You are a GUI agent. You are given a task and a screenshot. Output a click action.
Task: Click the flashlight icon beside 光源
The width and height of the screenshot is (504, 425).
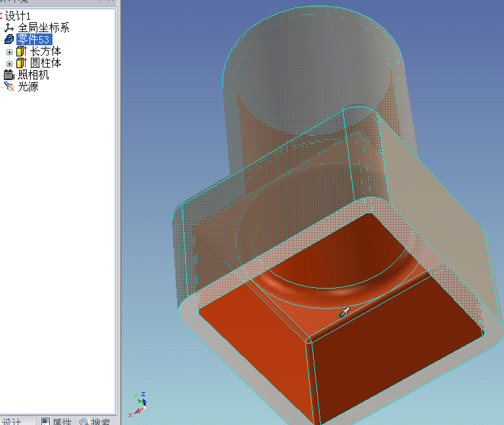point(9,87)
